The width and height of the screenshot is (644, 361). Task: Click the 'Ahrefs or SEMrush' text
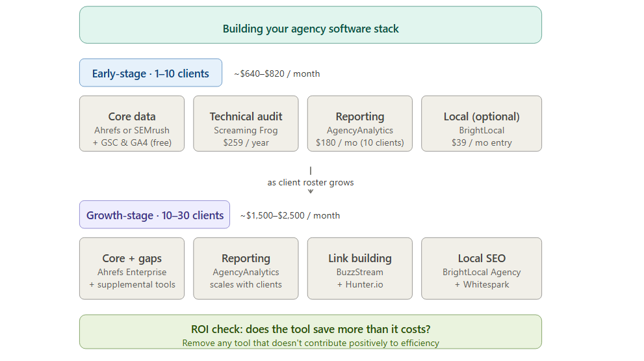click(x=132, y=130)
